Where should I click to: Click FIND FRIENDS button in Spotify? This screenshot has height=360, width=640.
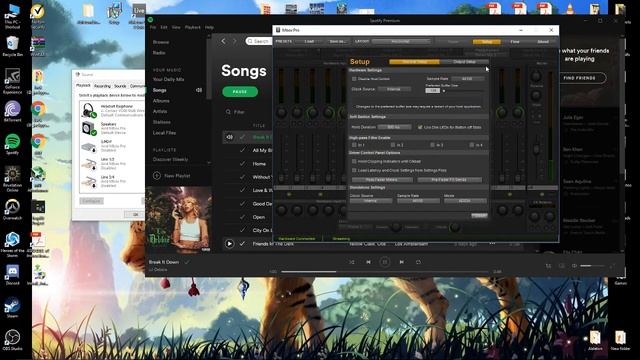579,78
